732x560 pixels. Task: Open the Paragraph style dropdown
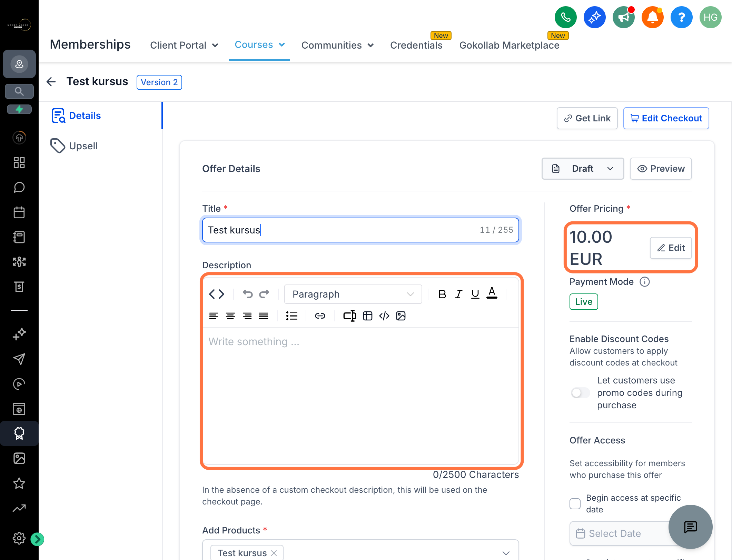[353, 294]
